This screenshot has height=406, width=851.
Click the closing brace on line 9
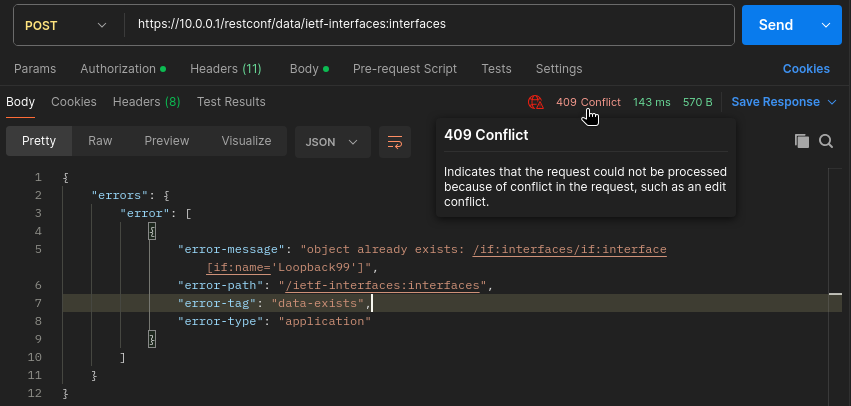pos(153,339)
